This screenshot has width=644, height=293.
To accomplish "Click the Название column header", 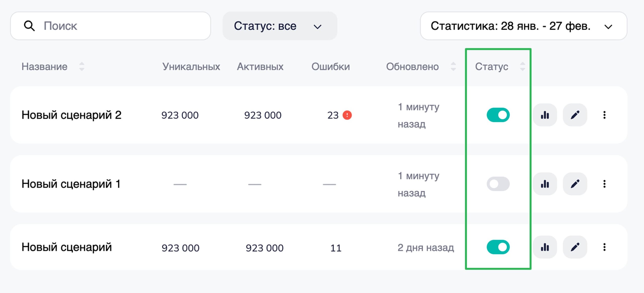I will pyautogui.click(x=45, y=67).
